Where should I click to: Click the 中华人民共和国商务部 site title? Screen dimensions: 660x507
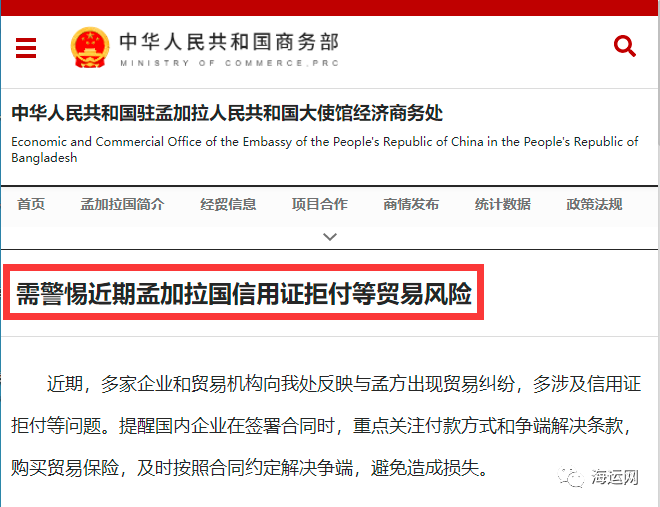tap(229, 42)
